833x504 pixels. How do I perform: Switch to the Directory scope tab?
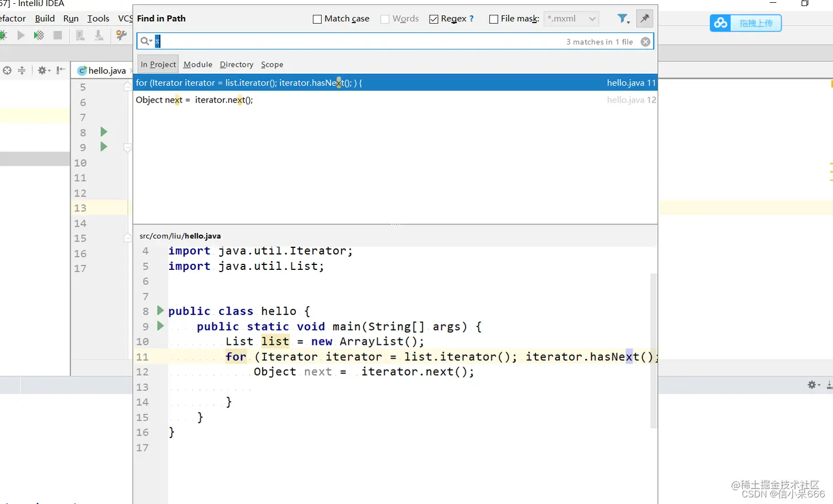[x=236, y=64]
